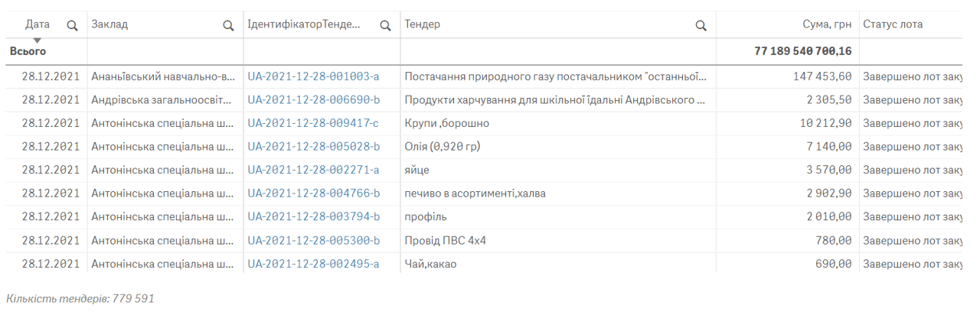The width and height of the screenshot is (980, 315).
Task: Click search icon in ІдентифікаторТендера column
Action: point(386,25)
